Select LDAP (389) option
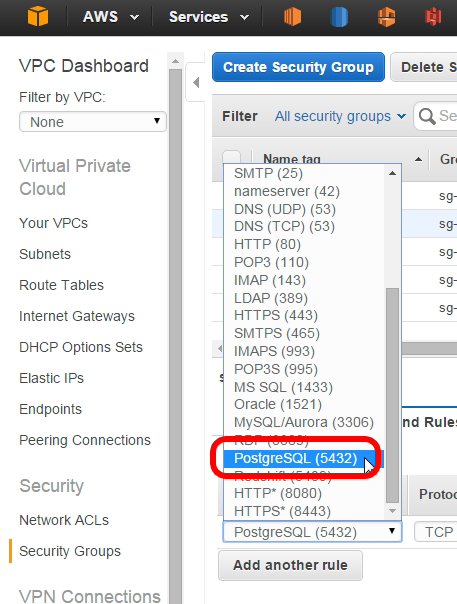The height and width of the screenshot is (604, 457). [305, 298]
